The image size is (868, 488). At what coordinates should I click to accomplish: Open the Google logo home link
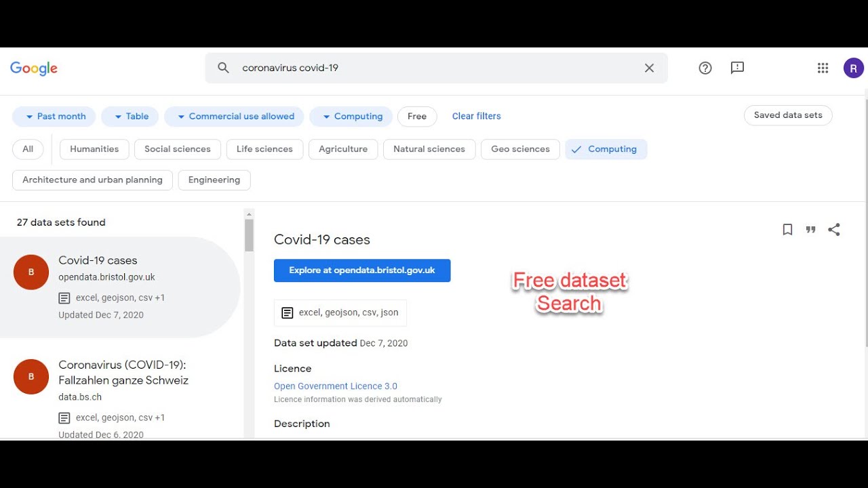point(34,68)
